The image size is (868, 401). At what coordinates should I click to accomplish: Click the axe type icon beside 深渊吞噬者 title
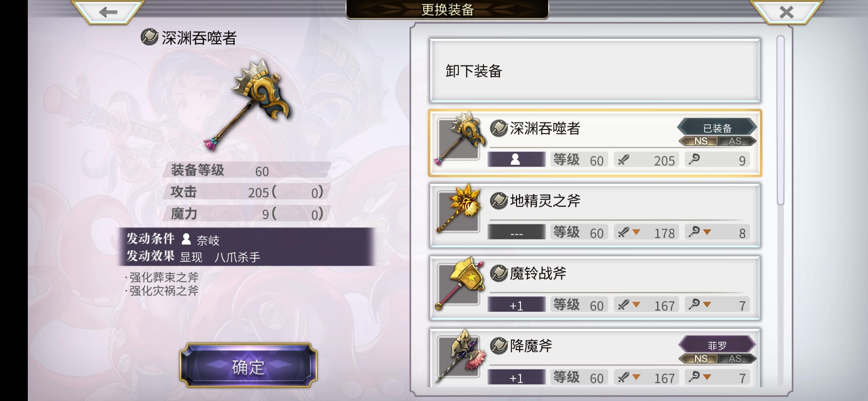click(149, 37)
